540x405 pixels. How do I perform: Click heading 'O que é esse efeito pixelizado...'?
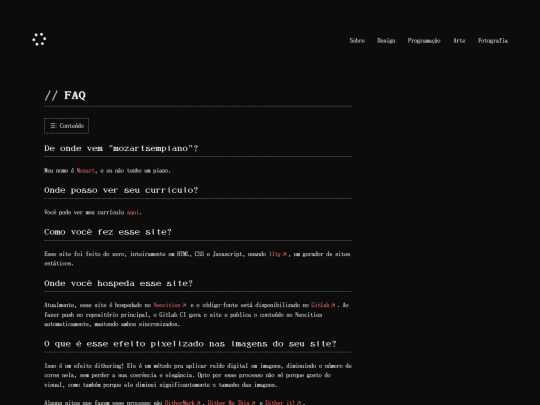190,344
